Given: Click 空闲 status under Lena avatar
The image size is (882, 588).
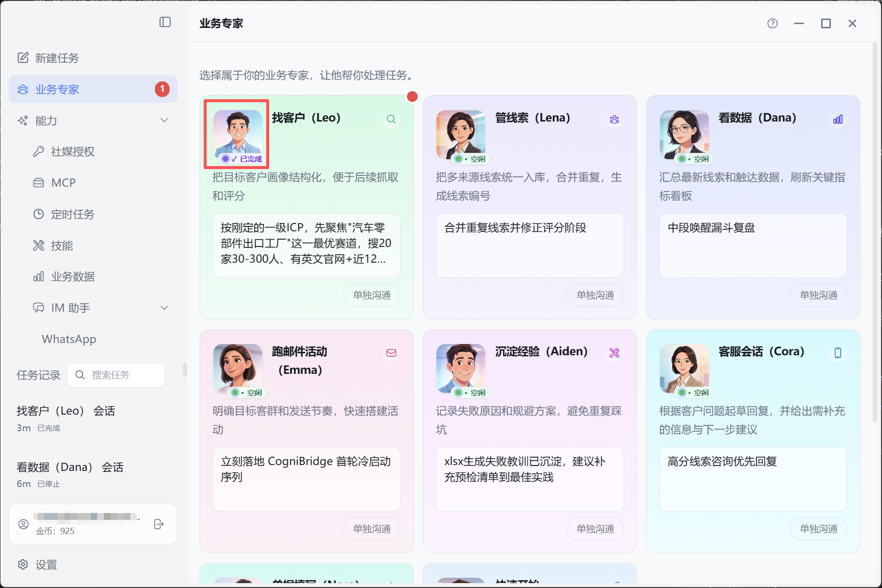Looking at the screenshot, I should point(472,159).
